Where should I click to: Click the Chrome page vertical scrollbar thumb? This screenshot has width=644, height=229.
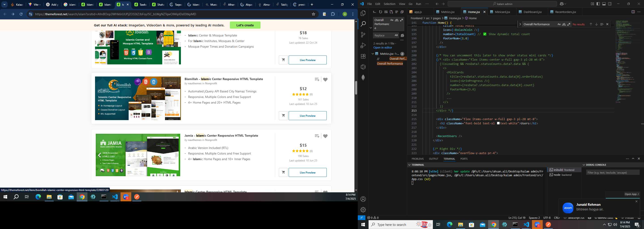[x=356, y=88]
